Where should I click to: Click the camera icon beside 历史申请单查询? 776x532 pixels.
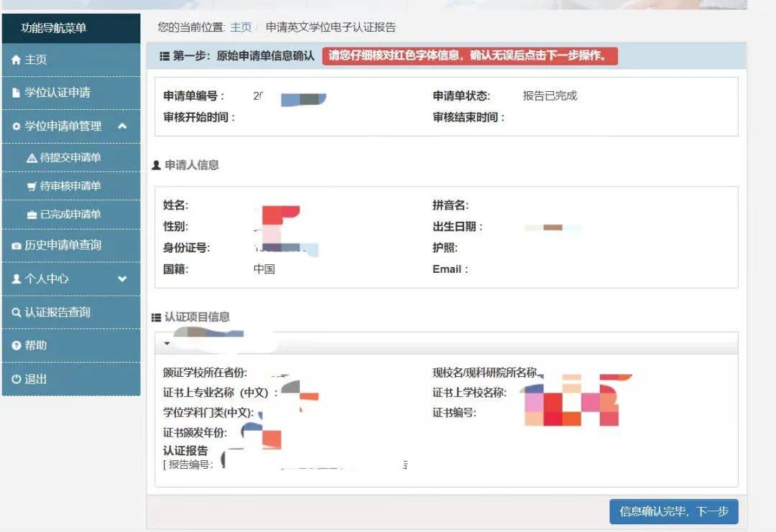pos(17,246)
